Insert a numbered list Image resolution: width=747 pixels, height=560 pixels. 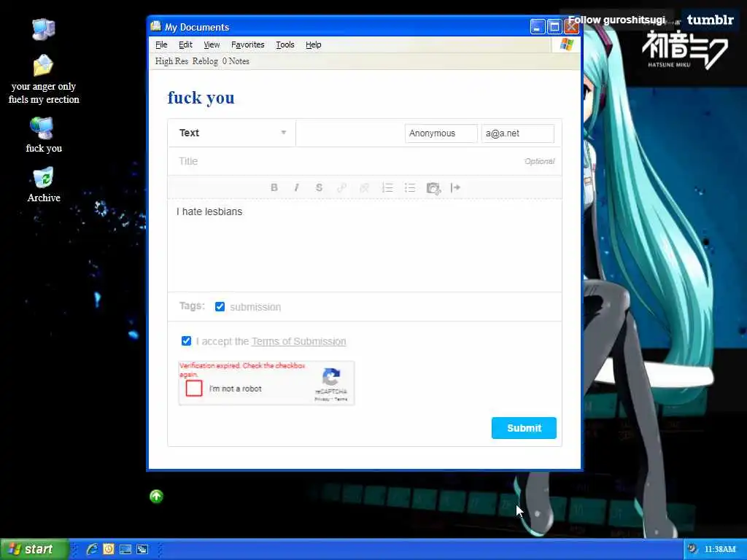(x=387, y=187)
